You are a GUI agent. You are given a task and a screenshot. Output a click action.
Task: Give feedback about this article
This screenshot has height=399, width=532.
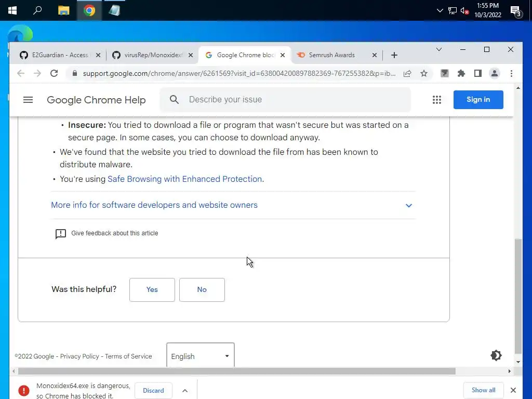[x=115, y=233]
